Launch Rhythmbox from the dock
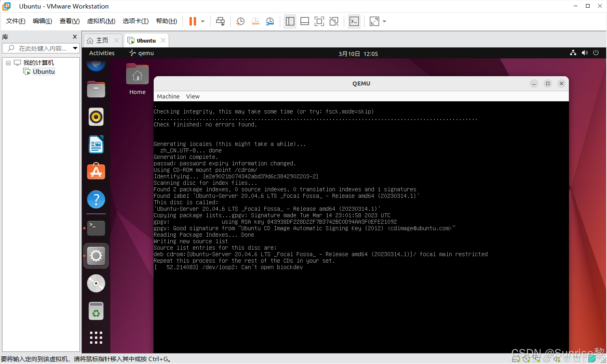This screenshot has height=364, width=607. click(96, 117)
